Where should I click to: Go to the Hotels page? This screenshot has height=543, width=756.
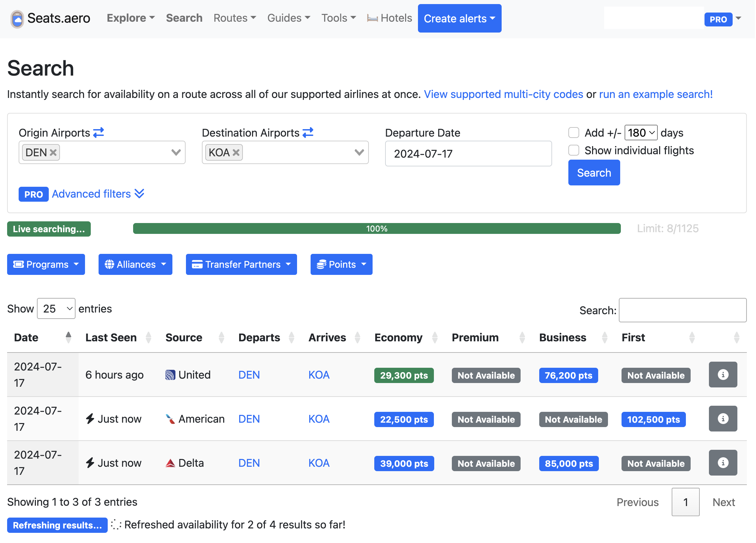click(390, 18)
